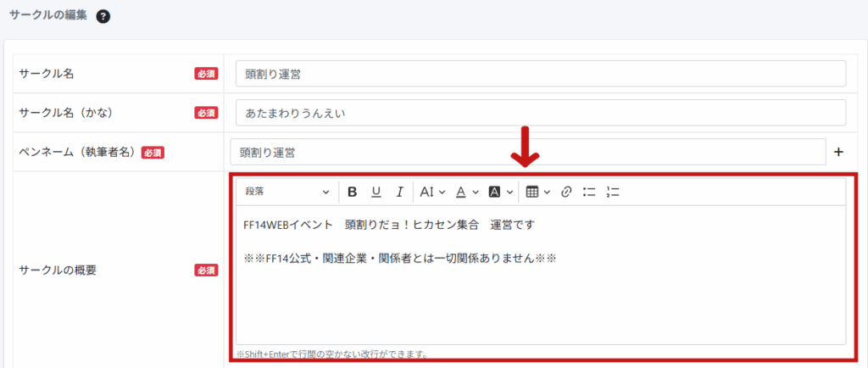Click the ※※FF14公式 disclaimer line
The image size is (868, 368).
pyautogui.click(x=398, y=258)
